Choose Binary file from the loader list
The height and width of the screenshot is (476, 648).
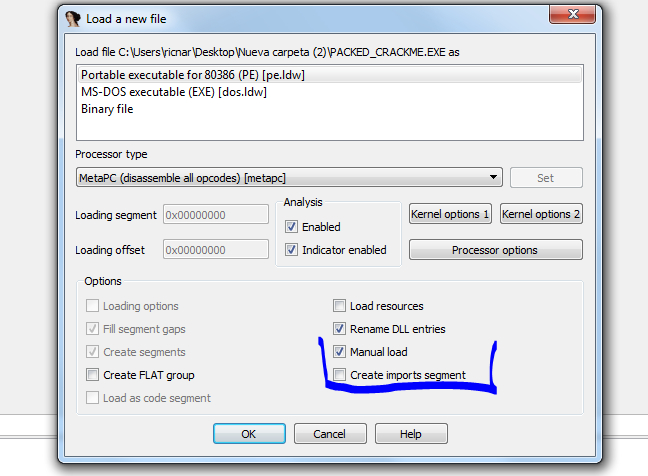(107, 109)
